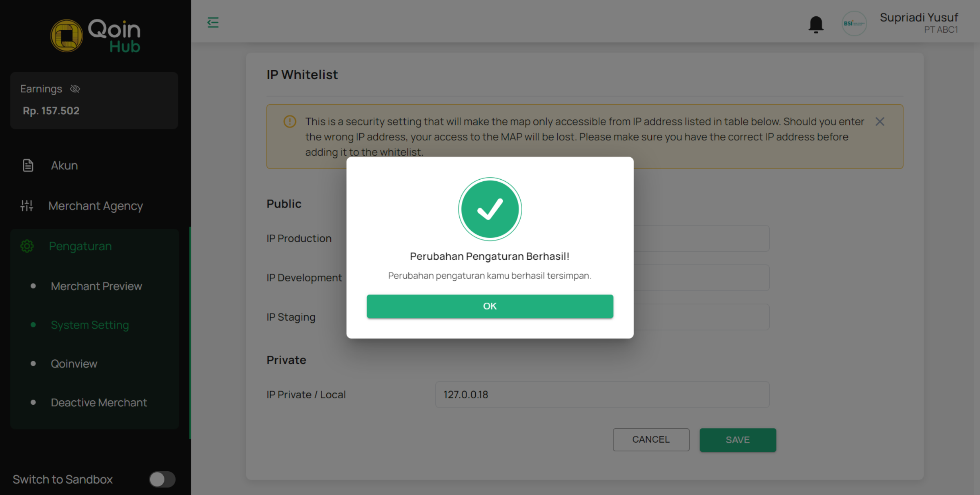Click the Merchant Agency settings icon
This screenshot has height=495, width=980.
pyautogui.click(x=27, y=205)
